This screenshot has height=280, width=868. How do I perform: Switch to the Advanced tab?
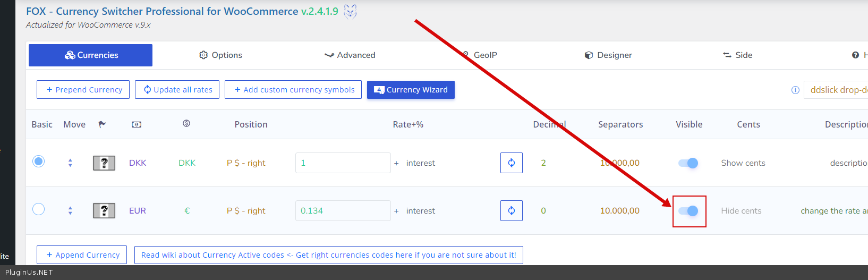[350, 55]
